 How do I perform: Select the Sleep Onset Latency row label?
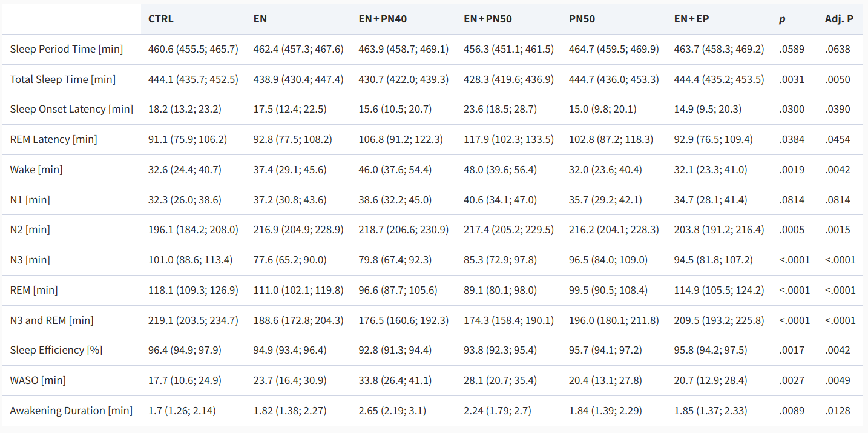point(71,109)
